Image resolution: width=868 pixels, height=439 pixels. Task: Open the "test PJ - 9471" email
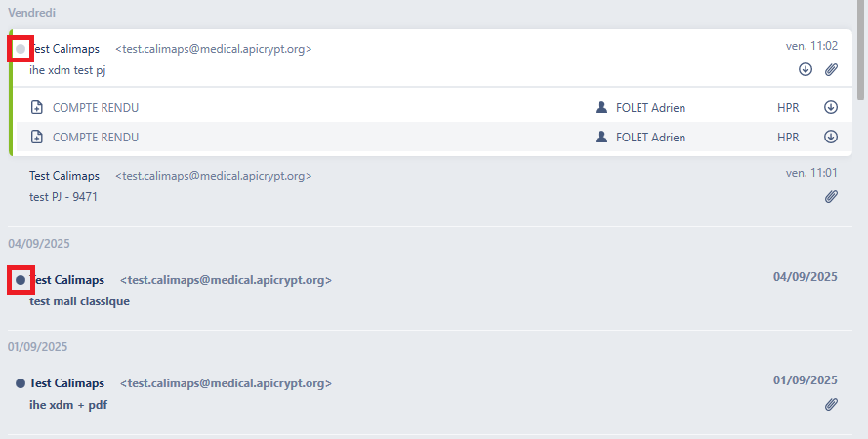click(x=391, y=186)
